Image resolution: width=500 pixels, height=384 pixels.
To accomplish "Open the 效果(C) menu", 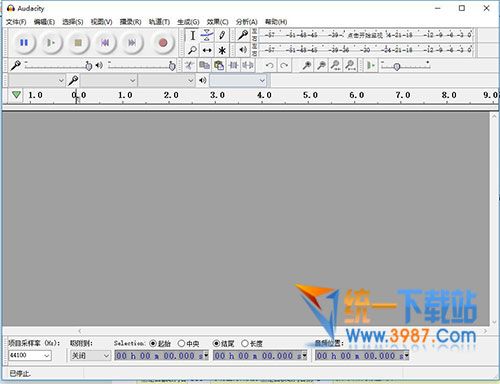I will point(217,22).
